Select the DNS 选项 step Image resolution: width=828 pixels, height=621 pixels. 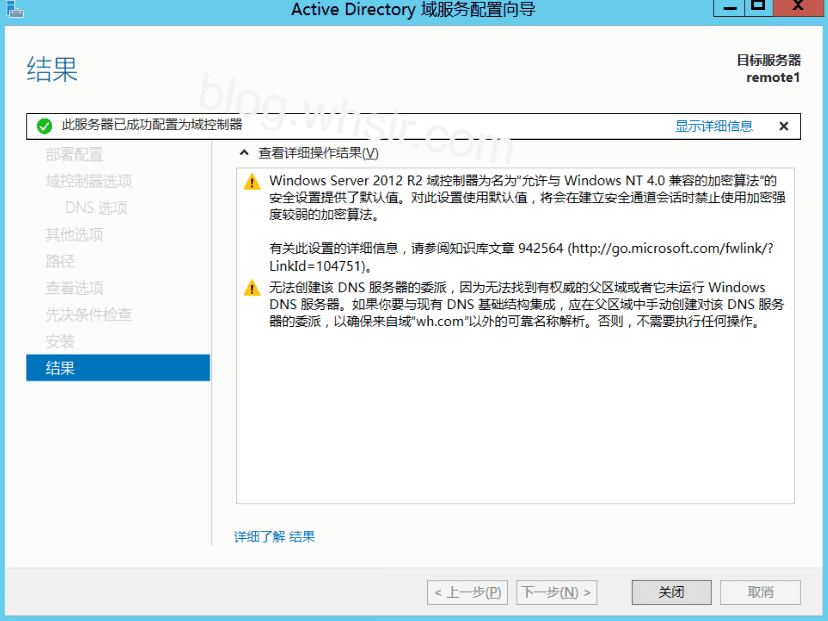click(96, 208)
